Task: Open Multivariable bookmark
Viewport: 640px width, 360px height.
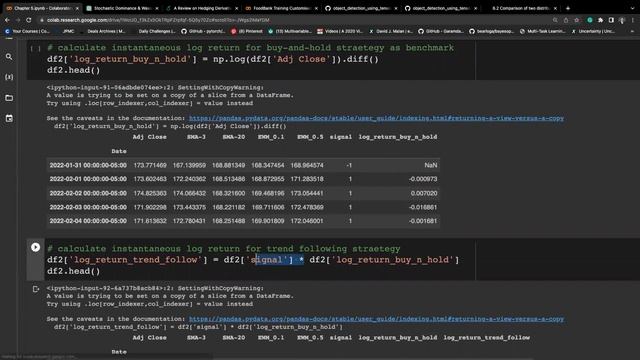Action: click(x=290, y=31)
